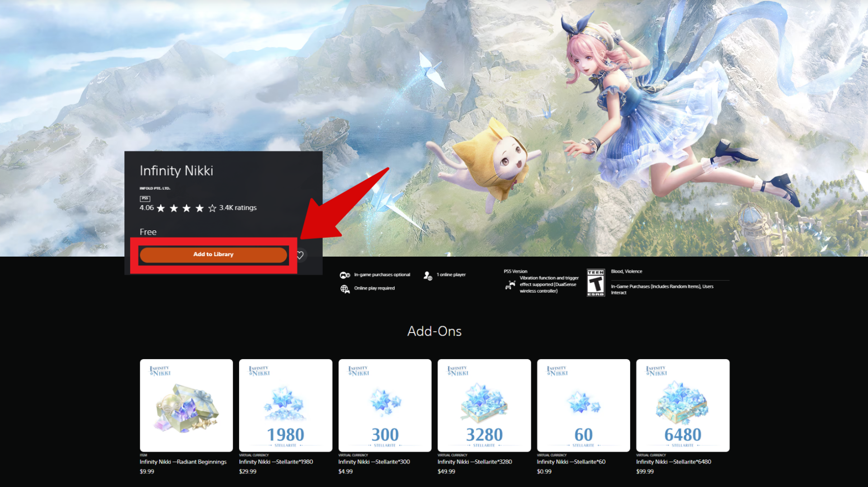Screen dimensions: 868x487
Task: Click the PS5 platform badge
Action: click(x=145, y=198)
